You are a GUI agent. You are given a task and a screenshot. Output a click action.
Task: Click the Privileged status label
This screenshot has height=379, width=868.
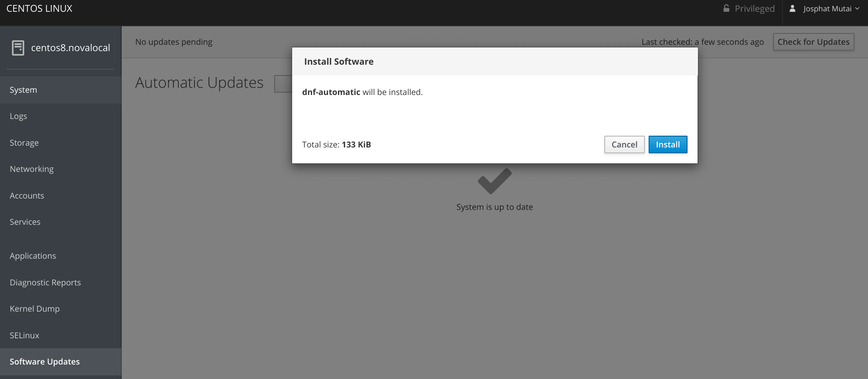click(x=754, y=9)
